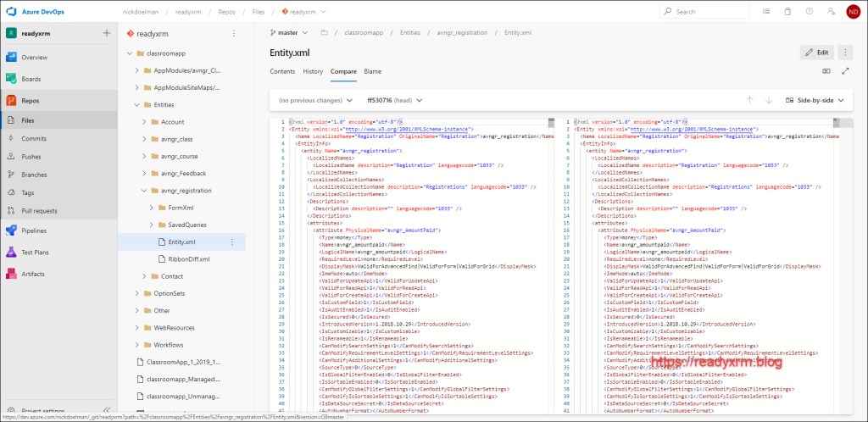Open the master branch selector dropdown
This screenshot has height=422, width=868.
click(291, 32)
